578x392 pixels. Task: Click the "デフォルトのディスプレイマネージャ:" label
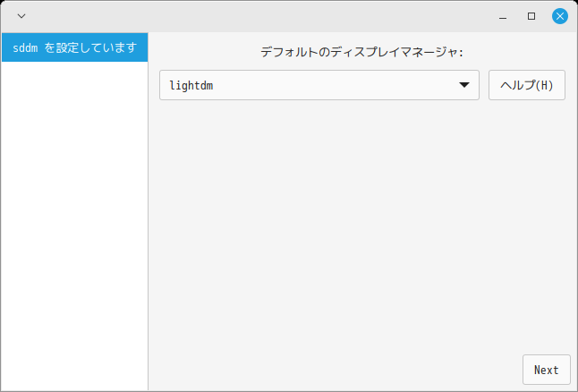point(361,52)
